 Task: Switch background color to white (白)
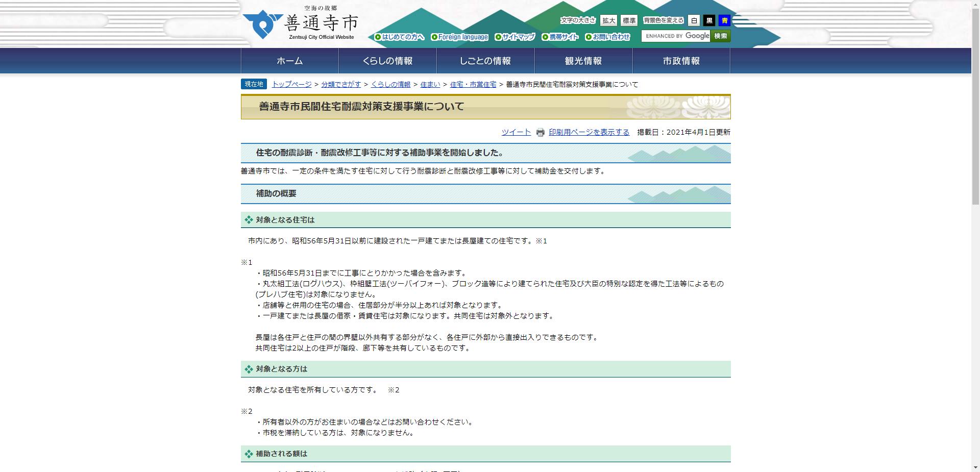[x=694, y=20]
